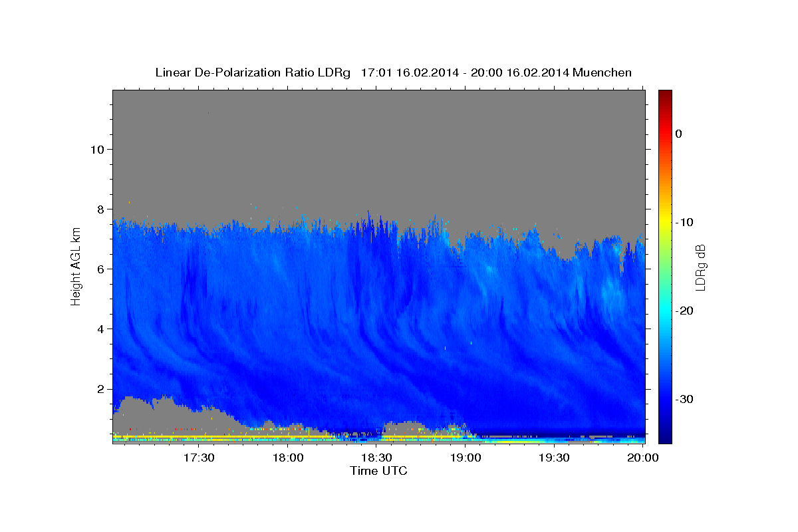Click the plot title 'Linear De-Polarization Ratio LDRg'
798x532 pixels.
[x=252, y=72]
